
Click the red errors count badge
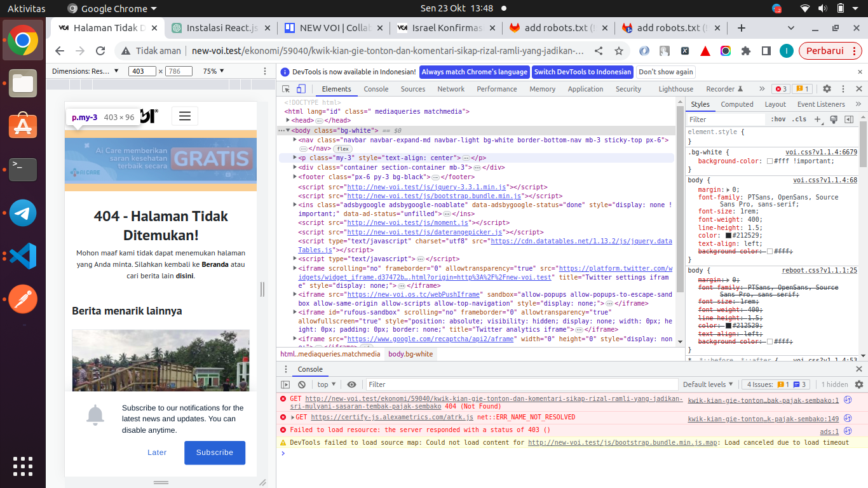pyautogui.click(x=780, y=89)
